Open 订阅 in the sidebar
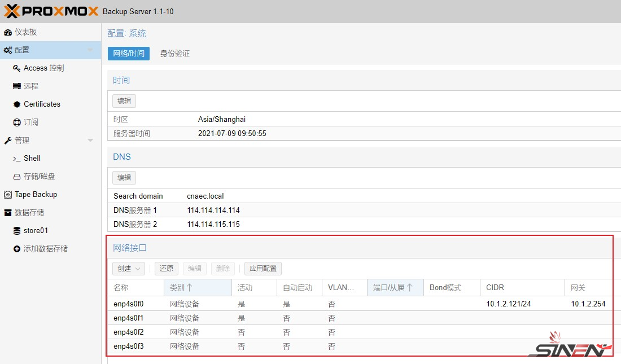This screenshot has height=364, width=621. [51, 122]
